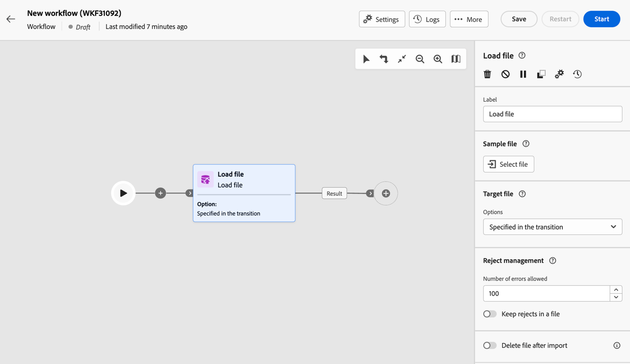Delete the Load file activity via trash icon

coord(487,74)
